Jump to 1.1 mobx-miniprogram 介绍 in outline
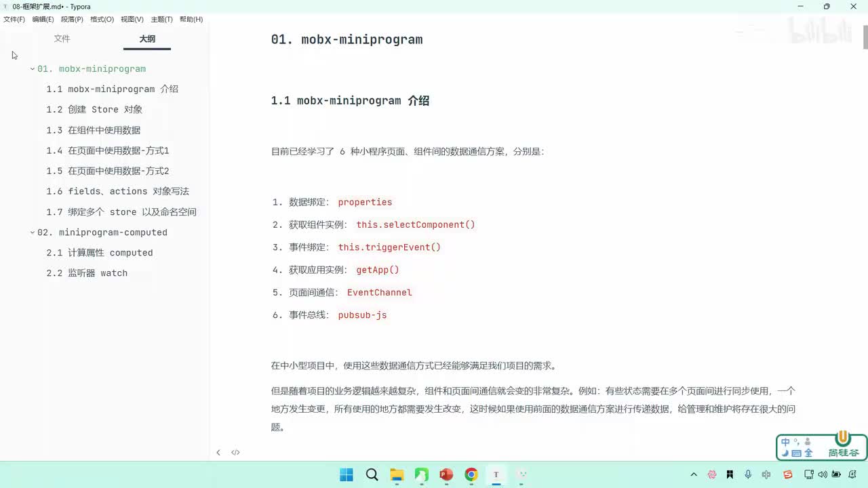This screenshot has width=868, height=488. click(x=113, y=89)
